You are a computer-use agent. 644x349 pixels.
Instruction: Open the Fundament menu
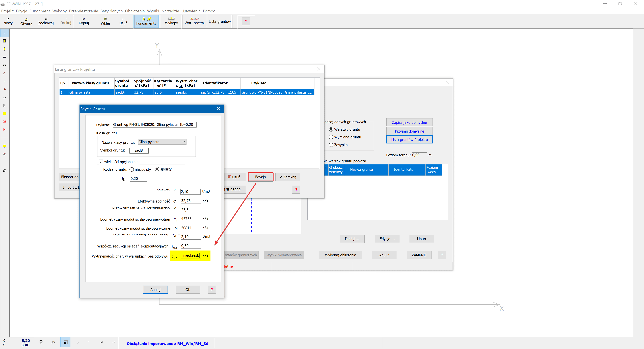click(40, 11)
